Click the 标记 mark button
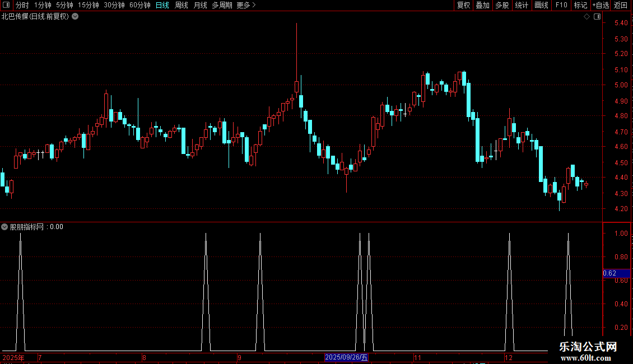Image resolution: width=633 pixels, height=364 pixels. tap(580, 5)
